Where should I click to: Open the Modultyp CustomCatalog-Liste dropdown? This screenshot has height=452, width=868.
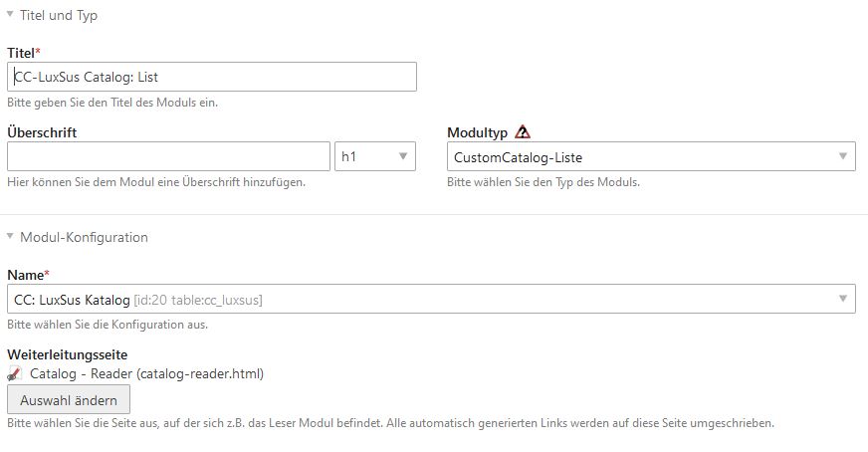[651, 156]
